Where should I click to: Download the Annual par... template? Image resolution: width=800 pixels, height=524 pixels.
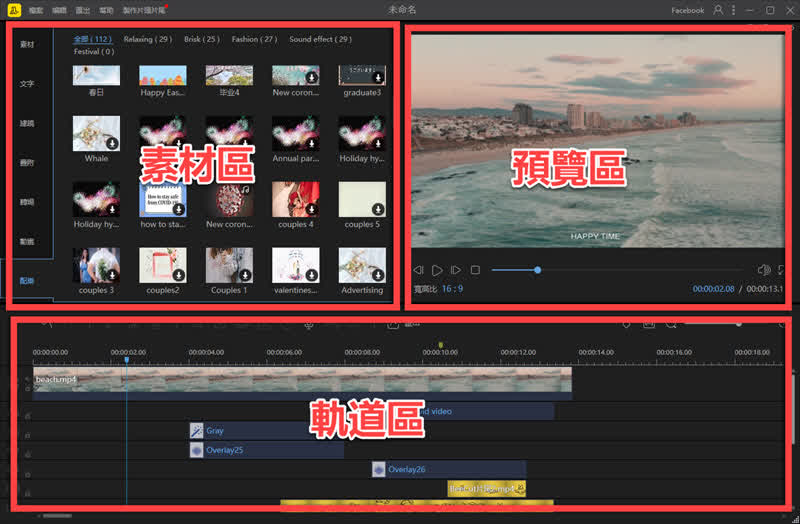(x=312, y=143)
